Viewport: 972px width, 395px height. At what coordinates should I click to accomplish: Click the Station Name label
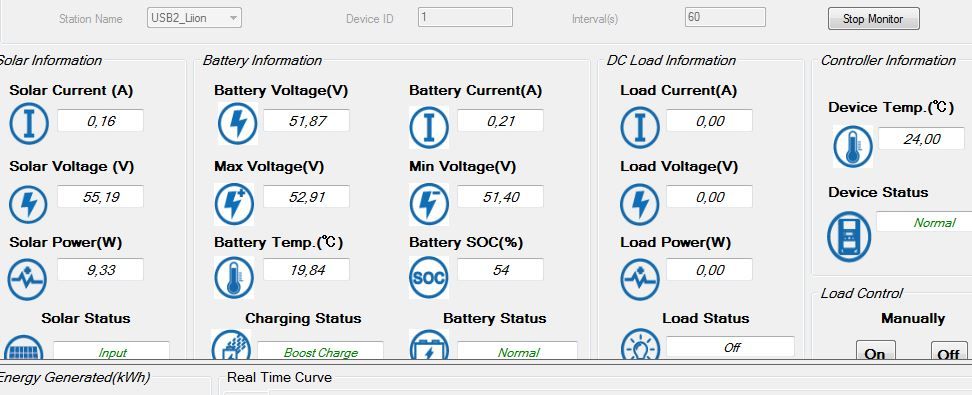[x=91, y=19]
